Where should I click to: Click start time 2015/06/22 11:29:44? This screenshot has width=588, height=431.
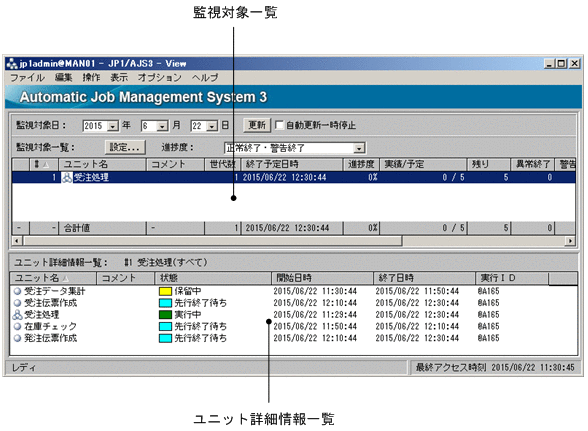point(315,315)
